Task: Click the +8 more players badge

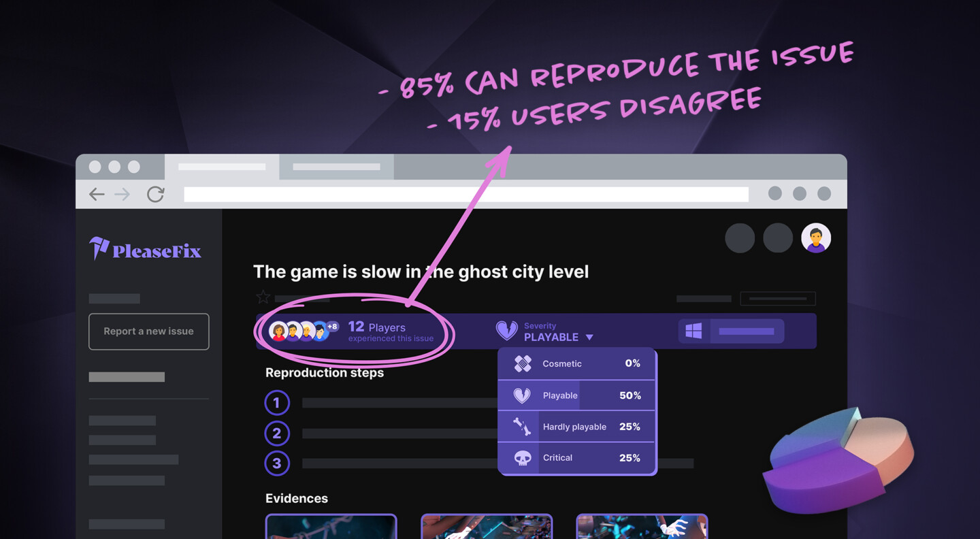Action: (332, 327)
